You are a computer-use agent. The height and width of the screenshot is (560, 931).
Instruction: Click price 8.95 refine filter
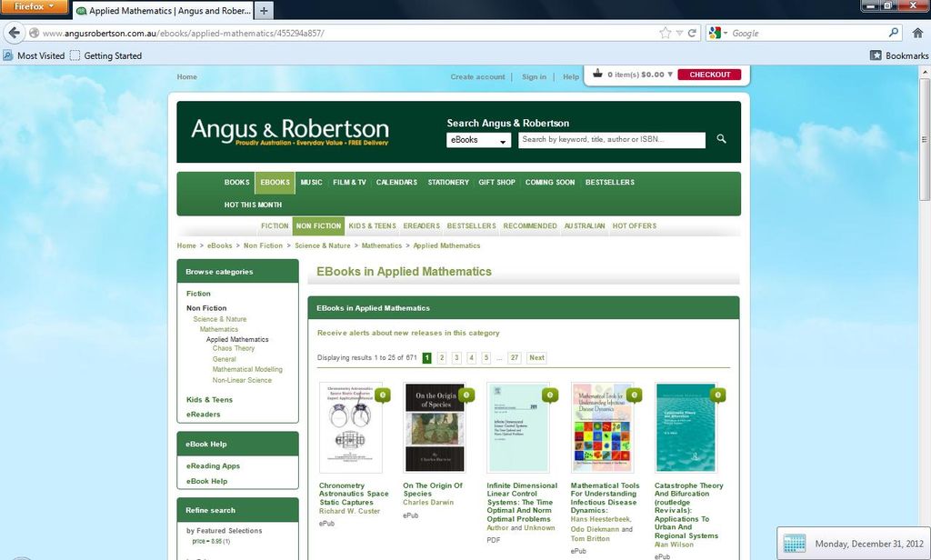pos(211,542)
